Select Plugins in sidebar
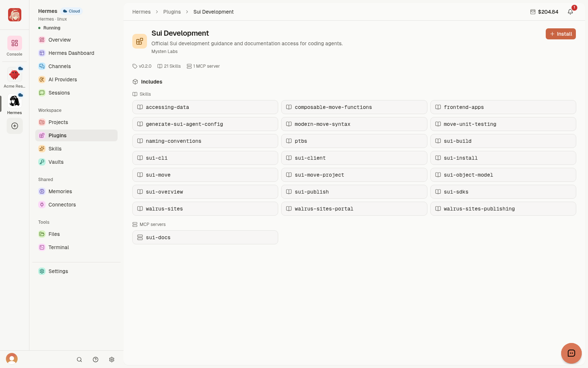Viewport: 588px width, 368px height. (76, 135)
